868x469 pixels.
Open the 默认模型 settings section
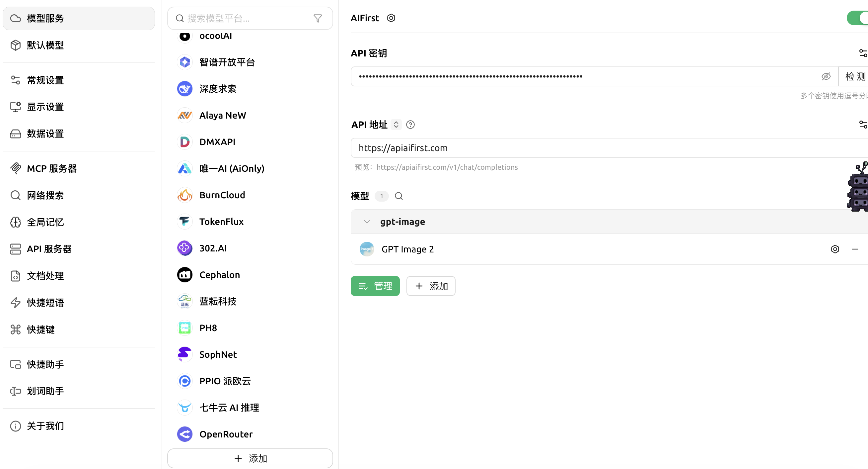[79, 45]
